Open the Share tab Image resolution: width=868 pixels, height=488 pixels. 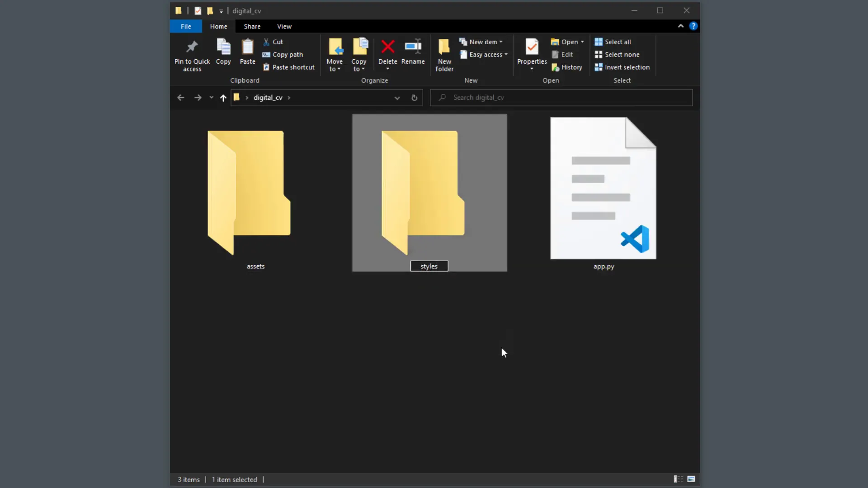pyautogui.click(x=252, y=26)
